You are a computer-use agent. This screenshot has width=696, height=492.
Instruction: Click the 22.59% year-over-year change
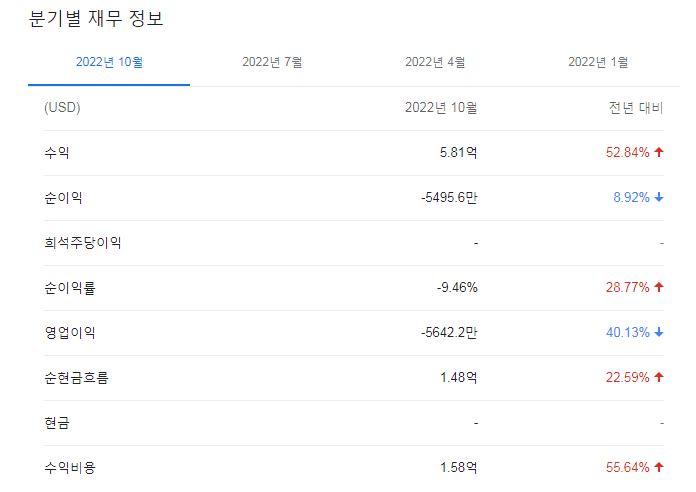[x=628, y=378]
